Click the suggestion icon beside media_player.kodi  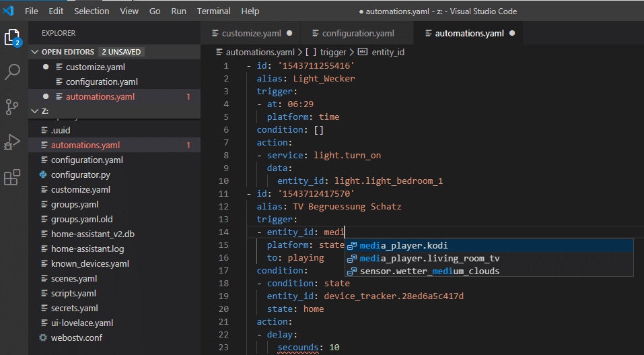coord(352,246)
